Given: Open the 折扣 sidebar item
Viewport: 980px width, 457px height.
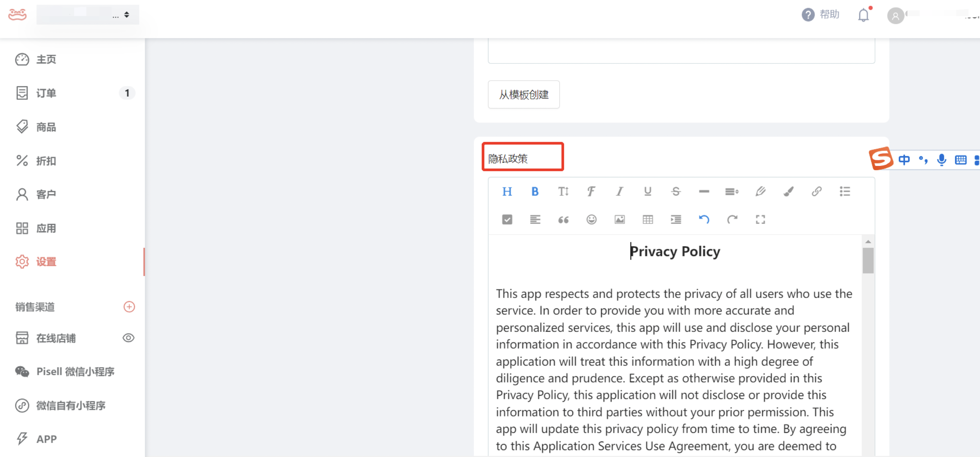Looking at the screenshot, I should pyautogui.click(x=73, y=161).
